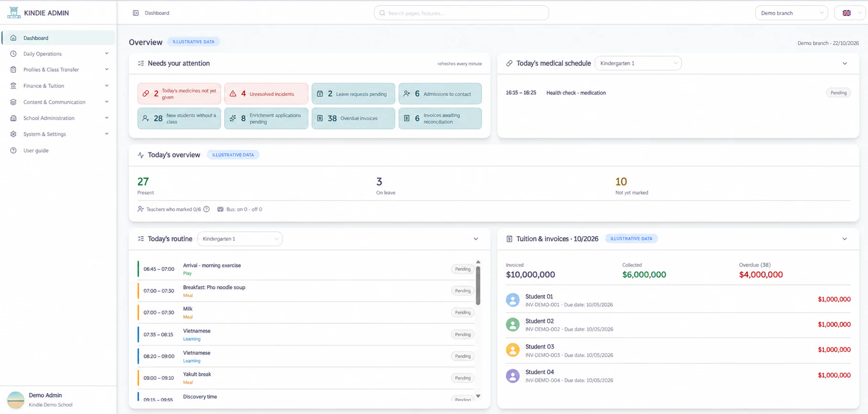This screenshot has width=868, height=414.
Task: Click the Kindie Admin logo icon
Action: click(14, 13)
